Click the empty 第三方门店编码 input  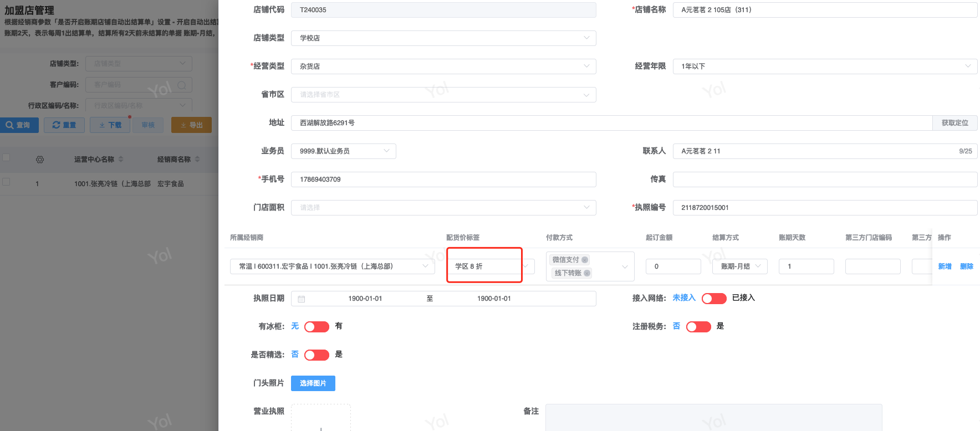coord(873,266)
